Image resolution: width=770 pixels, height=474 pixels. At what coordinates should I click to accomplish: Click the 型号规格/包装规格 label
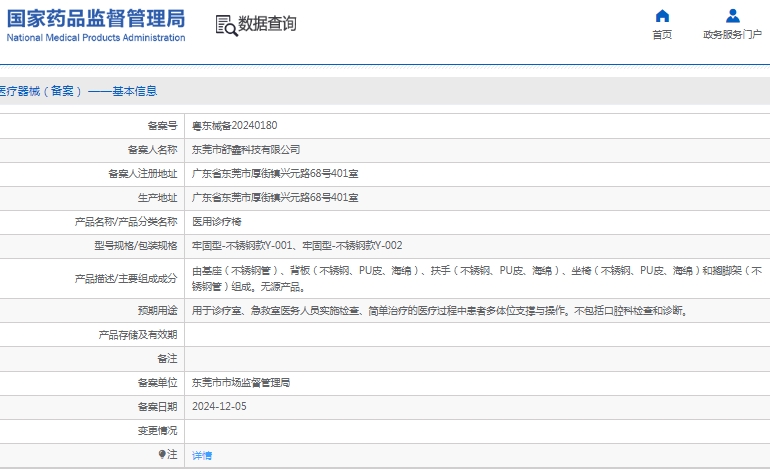136,246
